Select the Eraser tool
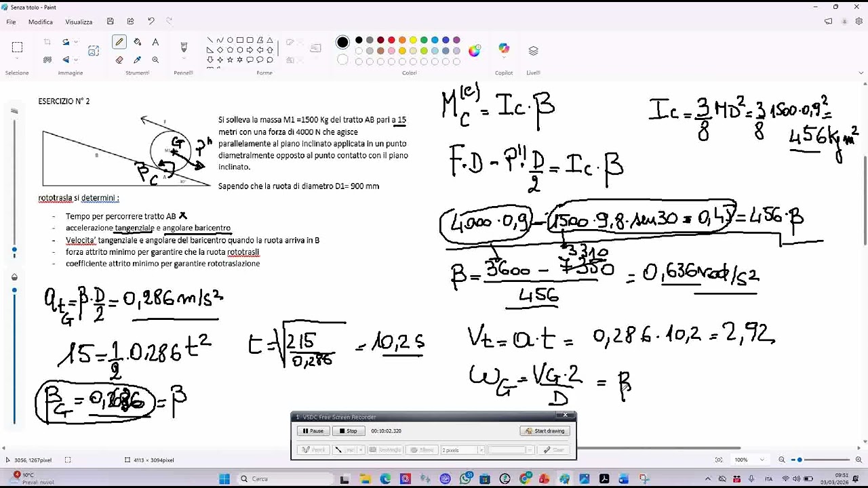The image size is (868, 488). (x=119, y=60)
